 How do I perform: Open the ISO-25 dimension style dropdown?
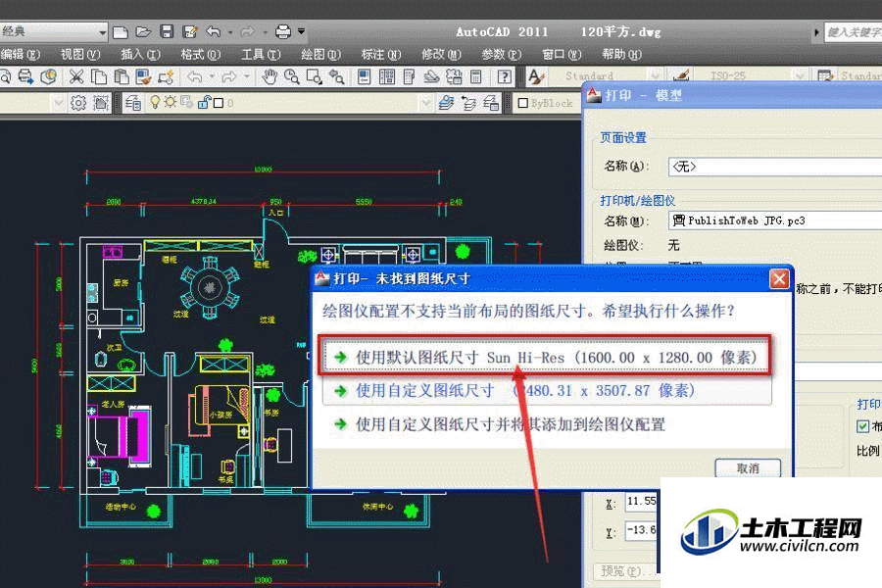[x=800, y=75]
